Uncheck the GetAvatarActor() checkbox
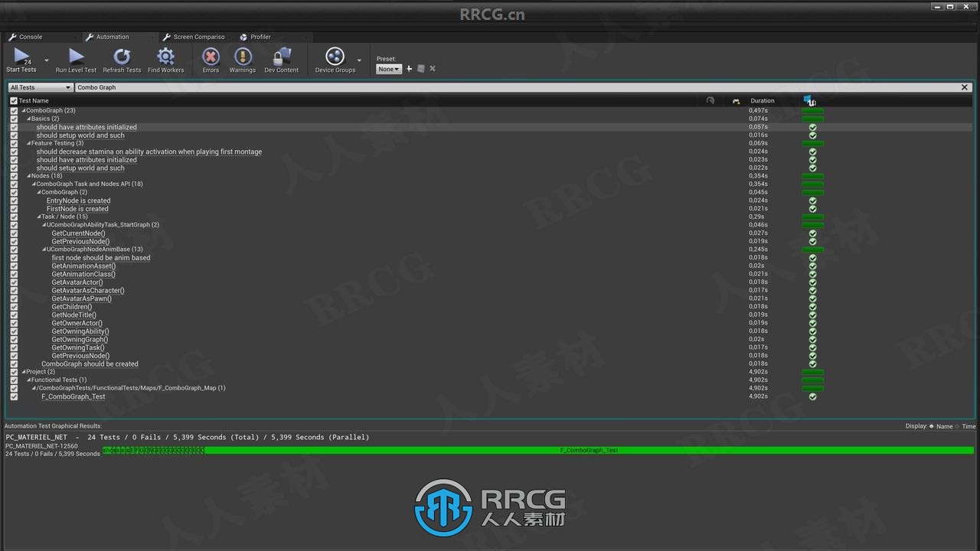The width and height of the screenshot is (980, 551). click(x=14, y=282)
